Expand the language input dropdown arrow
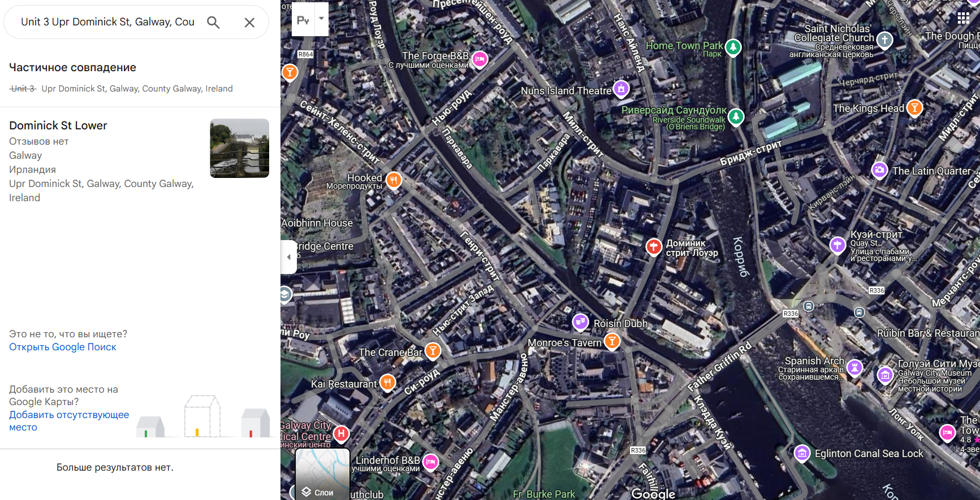Screen dimensions: 980x500 pyautogui.click(x=321, y=19)
